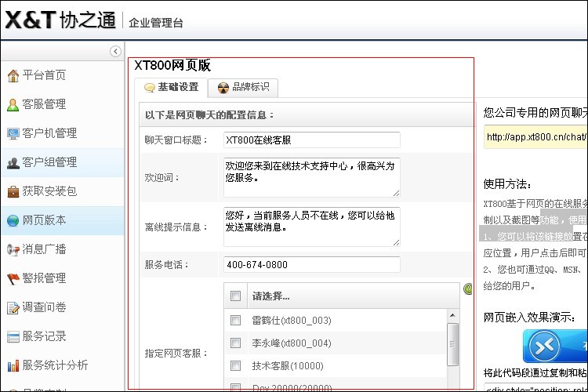588x392 pixels.
Task: Click the radiation icon on 品牌标识 tab
Action: (223, 88)
